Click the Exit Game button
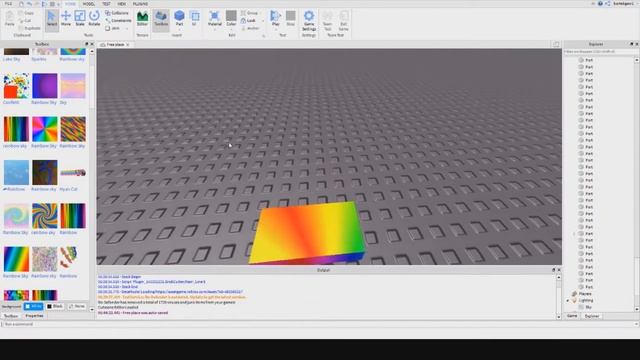The width and height of the screenshot is (640, 360). click(x=344, y=20)
